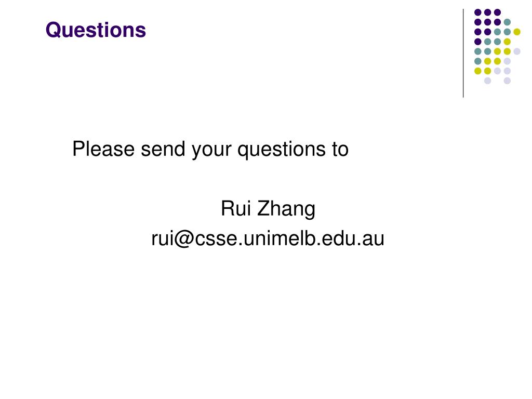Click the top-left purple dot
This screenshot has height=399, width=532.
click(x=477, y=12)
